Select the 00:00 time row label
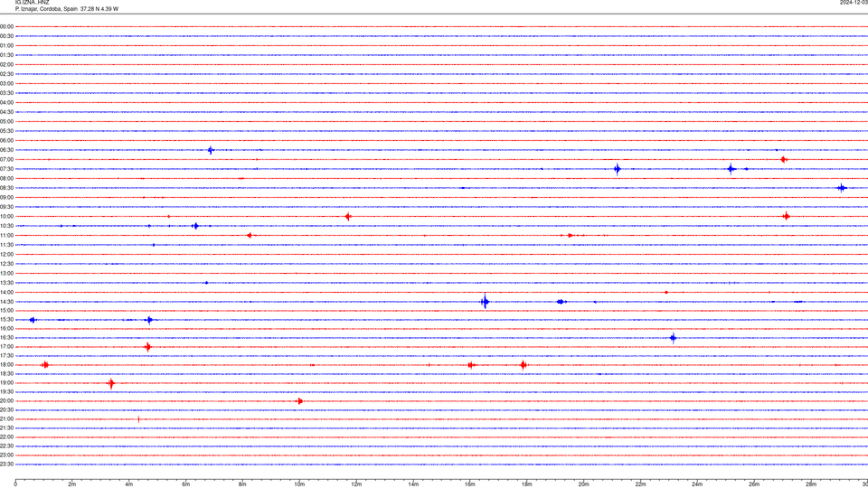The image size is (868, 488). (6, 26)
